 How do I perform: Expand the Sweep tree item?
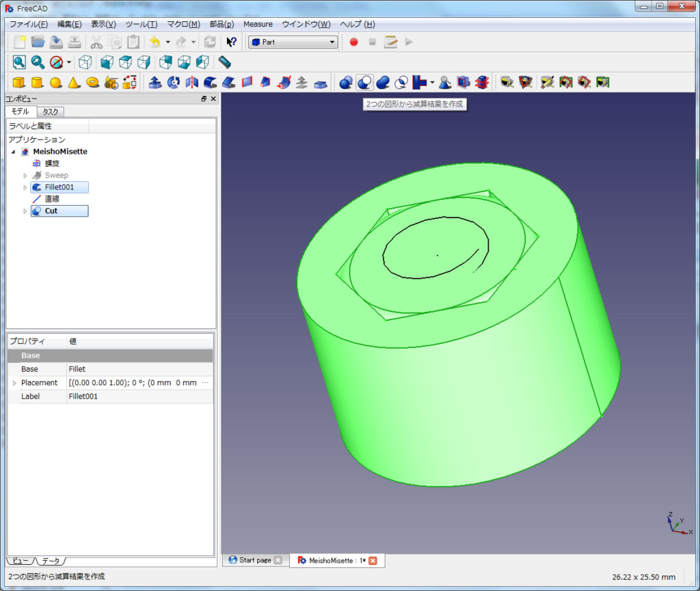pos(25,176)
